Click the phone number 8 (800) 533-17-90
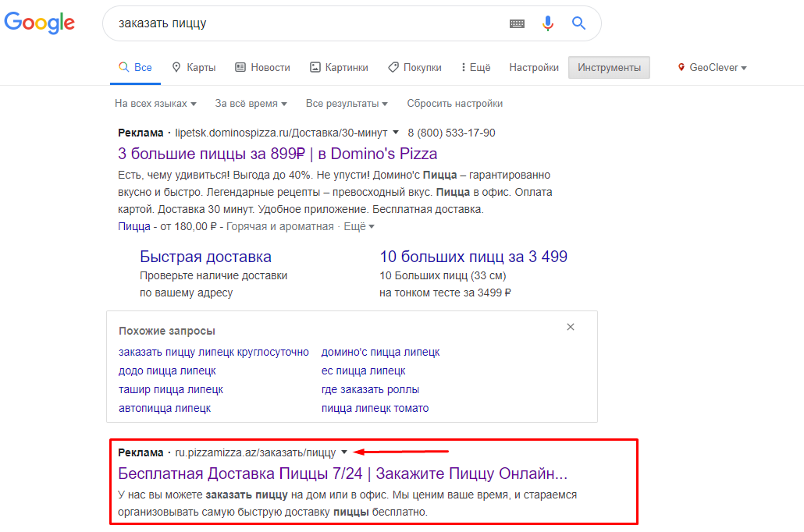The height and width of the screenshot is (532, 804). [x=451, y=133]
